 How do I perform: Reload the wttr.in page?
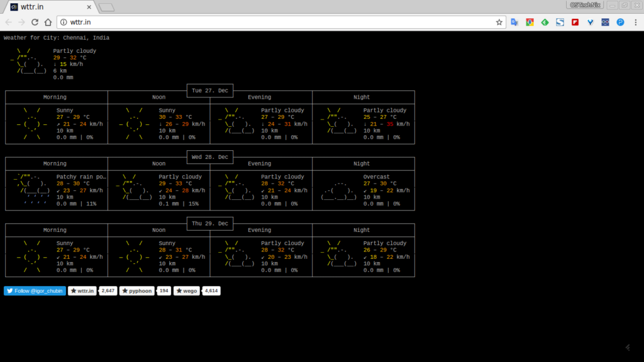(x=35, y=22)
